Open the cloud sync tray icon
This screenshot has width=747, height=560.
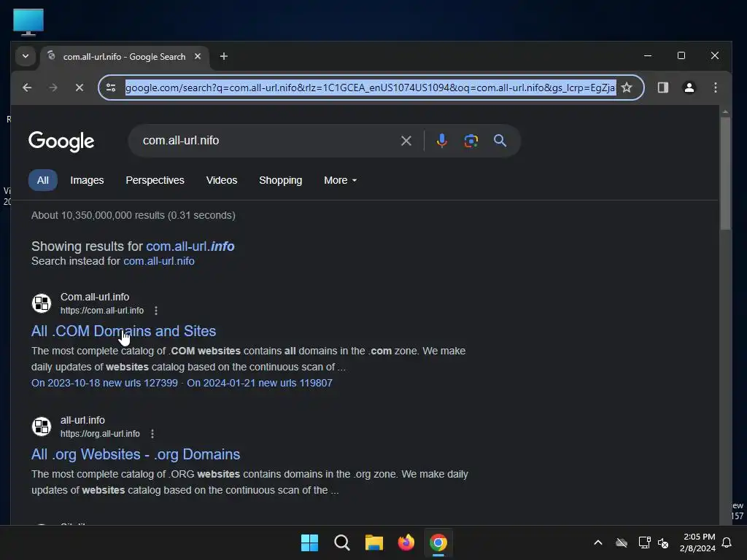click(622, 542)
